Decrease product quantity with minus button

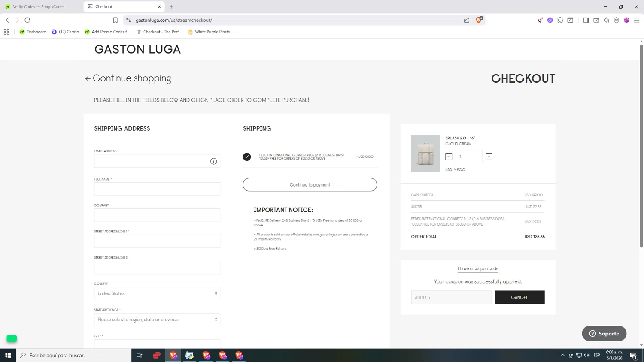[449, 157]
